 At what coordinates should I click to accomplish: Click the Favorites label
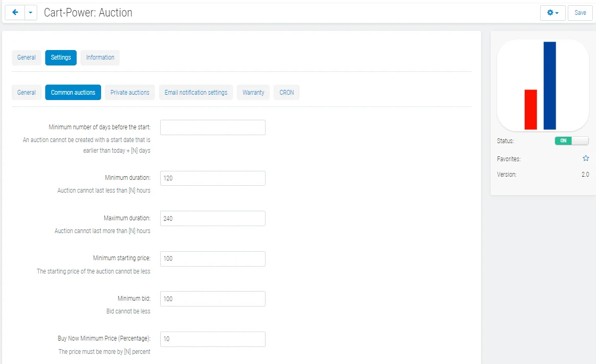(509, 159)
